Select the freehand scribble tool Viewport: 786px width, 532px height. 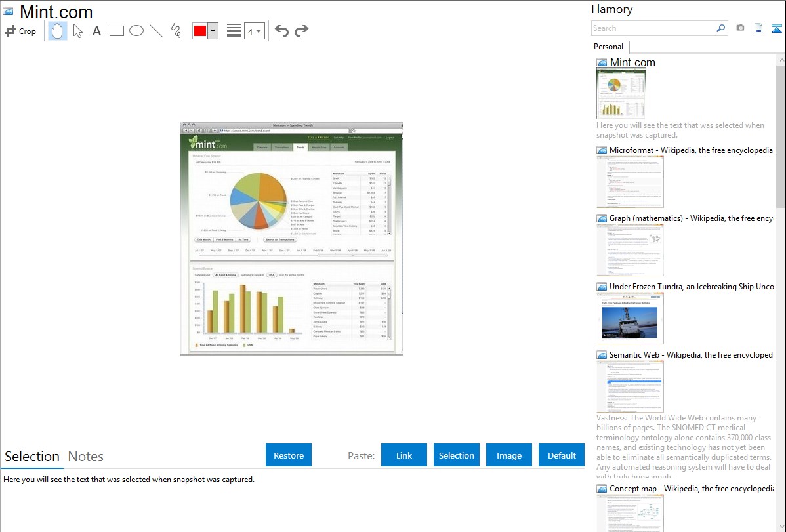(176, 31)
